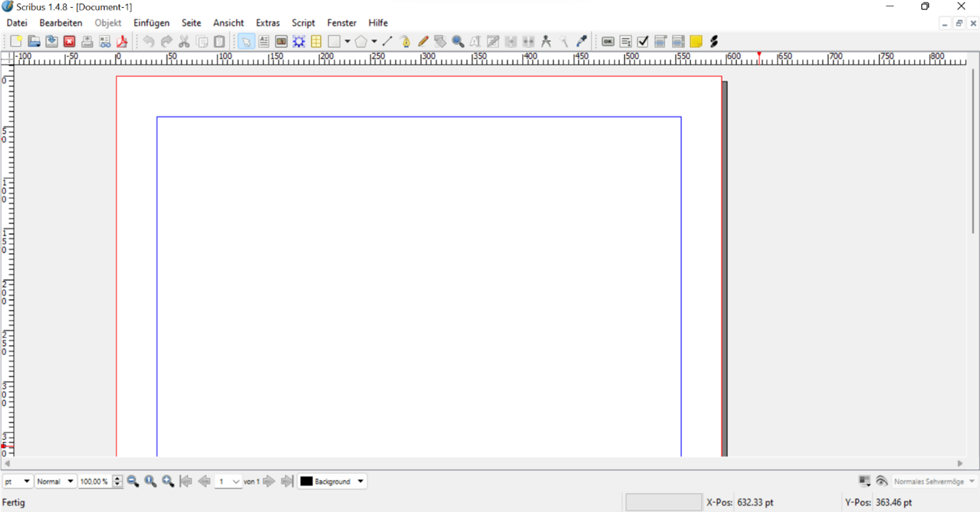The height and width of the screenshot is (512, 980).
Task: Click the Link Text Frames icon
Action: coord(511,42)
